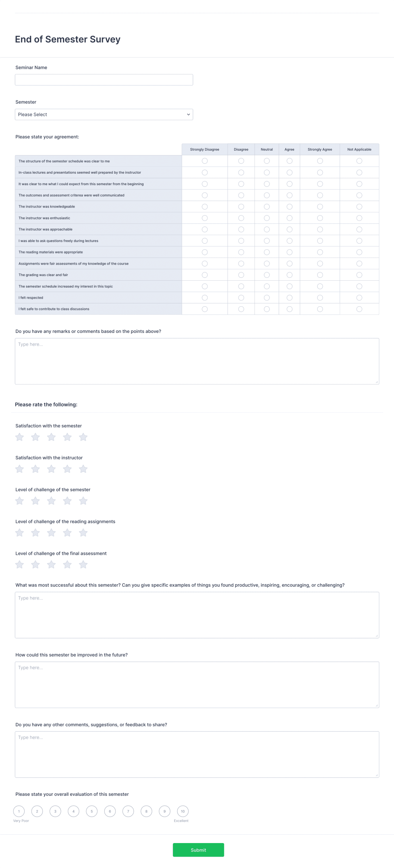The height and width of the screenshot is (868, 394).
Task: Choose rating 10 Excellent on the evaluation scale
Action: [183, 812]
